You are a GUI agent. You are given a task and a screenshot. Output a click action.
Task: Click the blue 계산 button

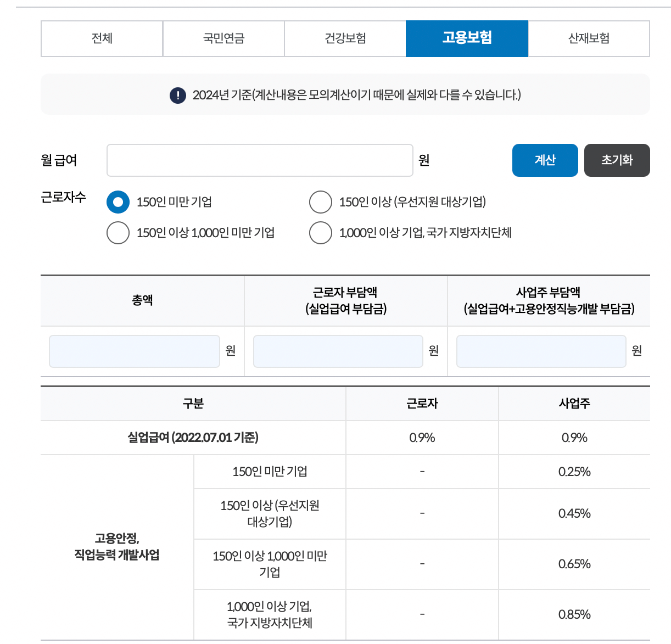click(x=545, y=160)
